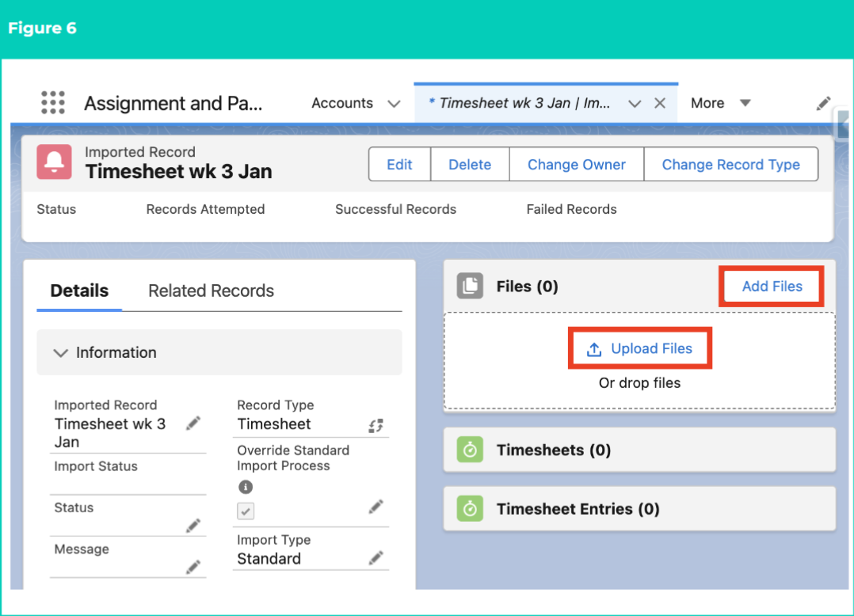Open the Accounts navigation tab
This screenshot has width=854, height=616.
coord(342,103)
